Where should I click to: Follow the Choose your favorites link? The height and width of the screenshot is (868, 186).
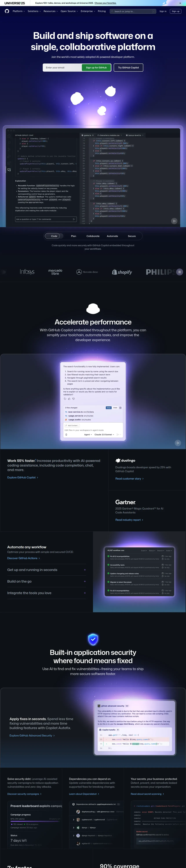click(x=105, y=3)
